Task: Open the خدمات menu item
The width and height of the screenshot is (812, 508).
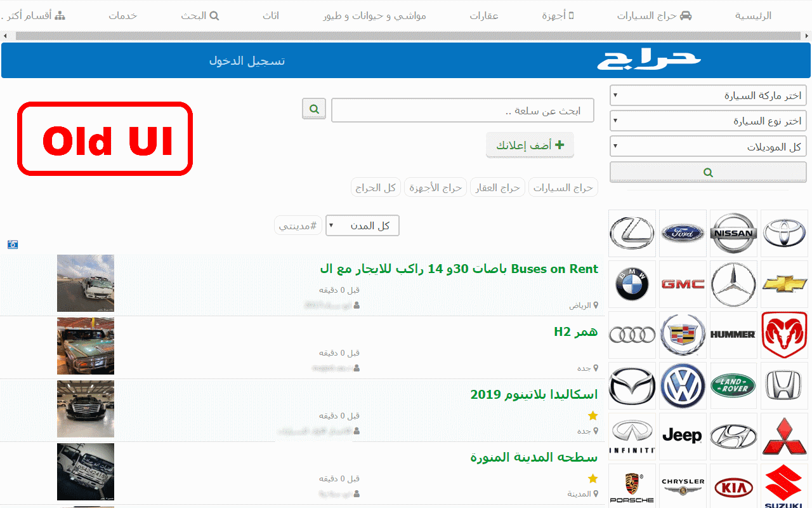Action: (123, 16)
